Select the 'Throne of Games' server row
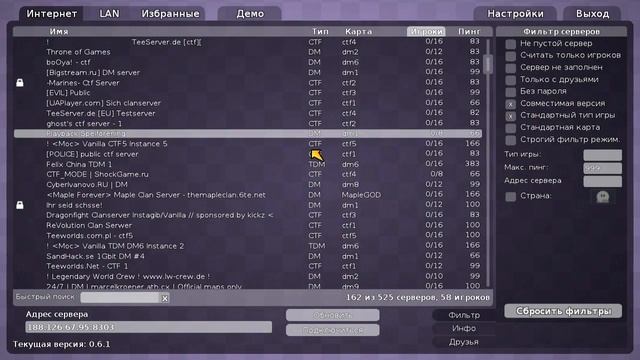 coord(248,52)
